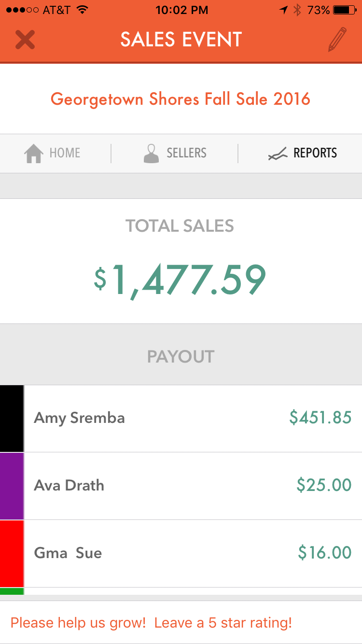Tap the purple swatch beside Ava Drath
362x644 pixels.
tap(12, 486)
